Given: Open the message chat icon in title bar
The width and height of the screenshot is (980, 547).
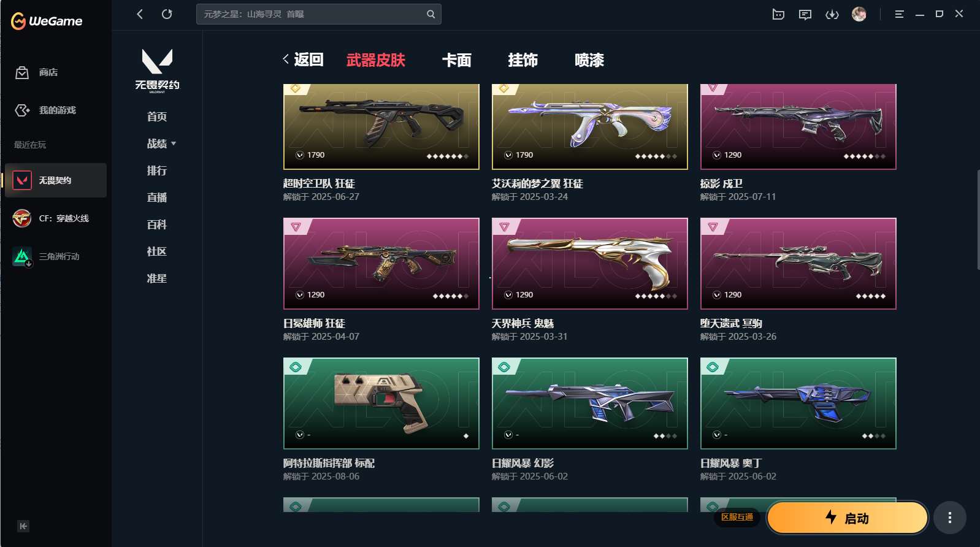Looking at the screenshot, I should click(805, 14).
